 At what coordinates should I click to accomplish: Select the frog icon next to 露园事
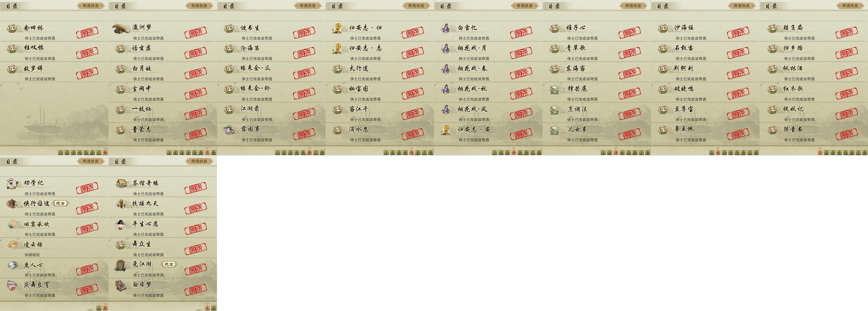coord(229,130)
